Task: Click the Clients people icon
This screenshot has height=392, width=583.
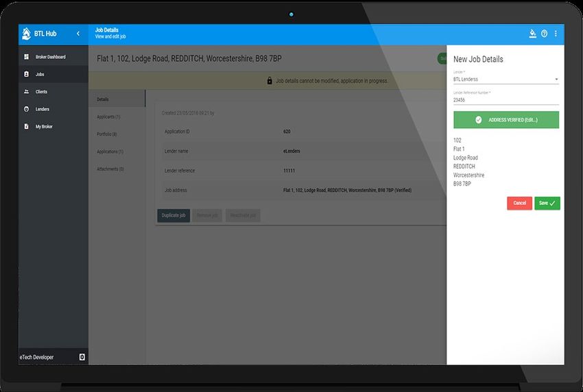Action: click(x=26, y=91)
